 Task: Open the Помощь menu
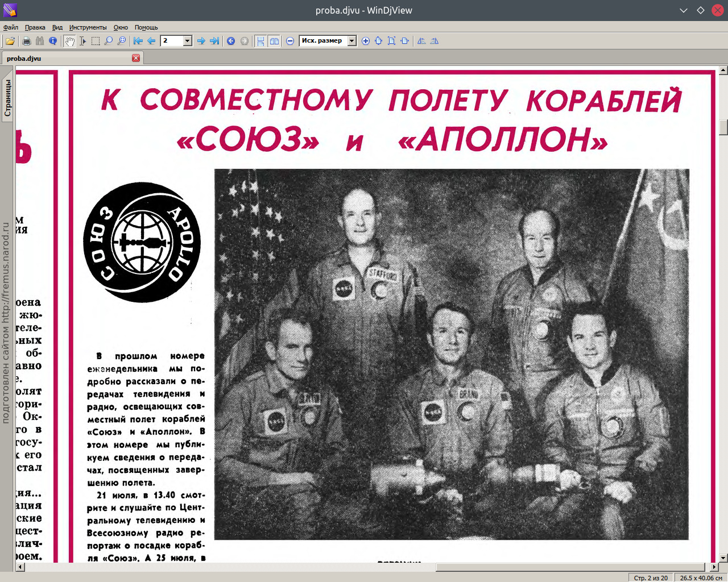(146, 27)
